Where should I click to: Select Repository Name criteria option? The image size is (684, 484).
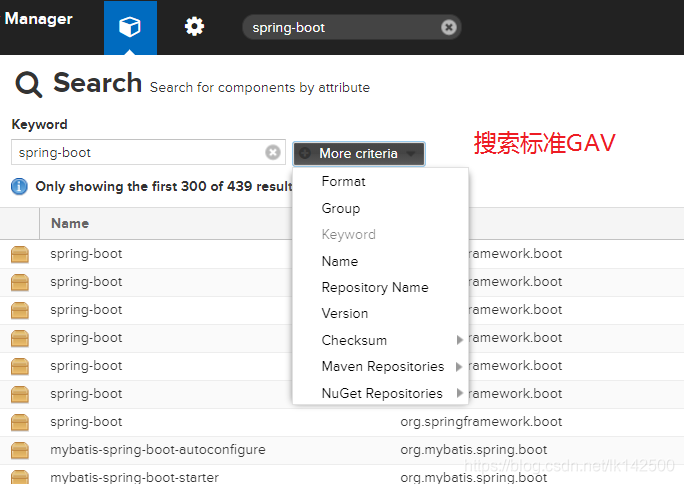tap(375, 287)
